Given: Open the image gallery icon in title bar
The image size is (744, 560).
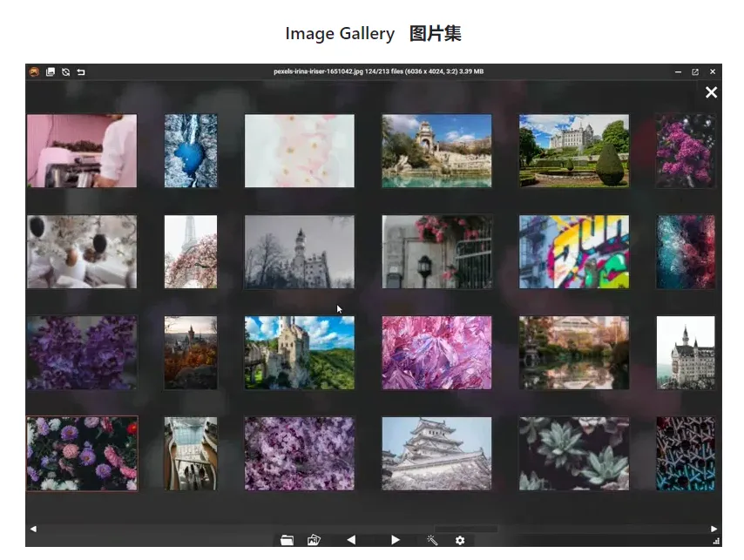Looking at the screenshot, I should [51, 71].
